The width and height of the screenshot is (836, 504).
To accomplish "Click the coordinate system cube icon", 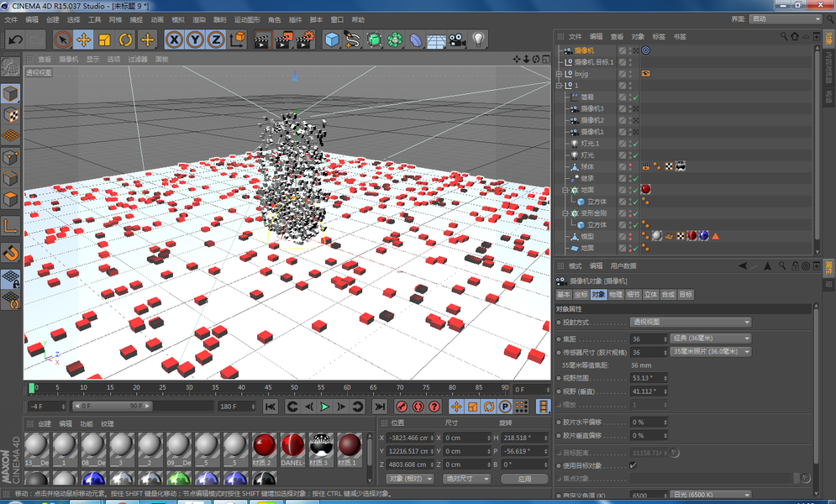I will point(238,40).
